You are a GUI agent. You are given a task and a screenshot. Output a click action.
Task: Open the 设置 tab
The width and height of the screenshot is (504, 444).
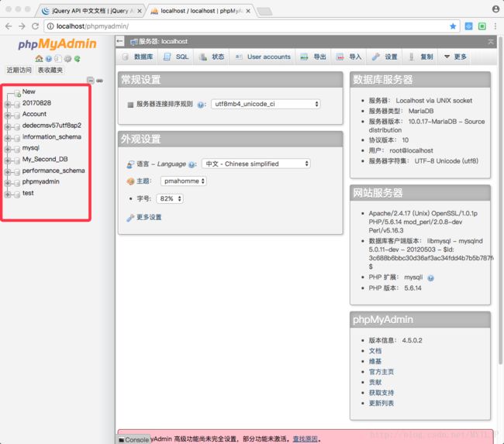385,57
